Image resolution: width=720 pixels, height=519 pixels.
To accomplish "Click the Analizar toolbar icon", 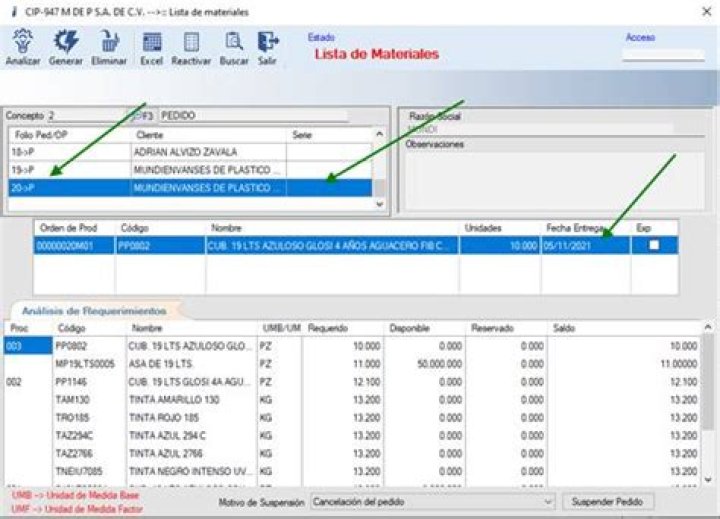I will coord(23,42).
